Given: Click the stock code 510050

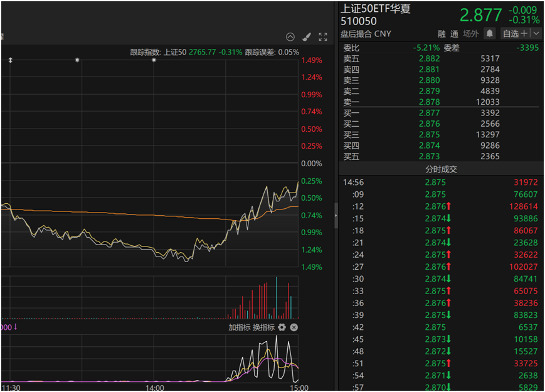Looking at the screenshot, I should pos(359,21).
